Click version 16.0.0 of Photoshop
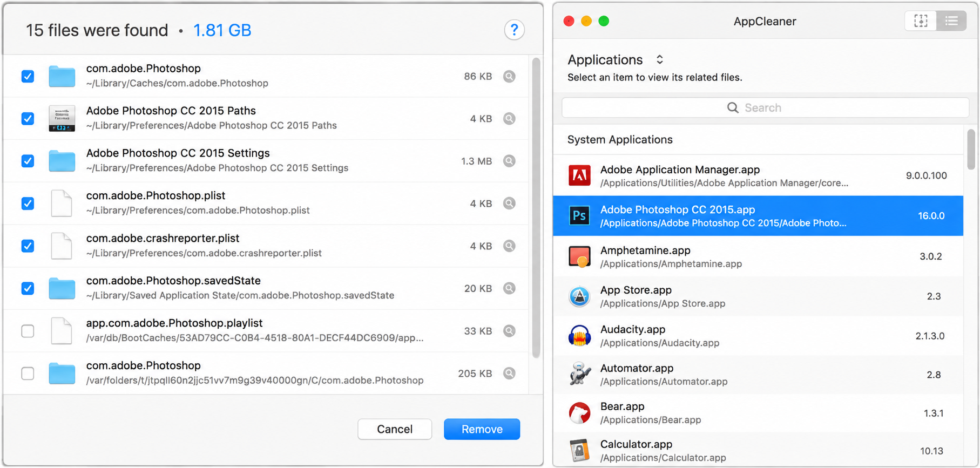This screenshot has width=980, height=468. (931, 216)
